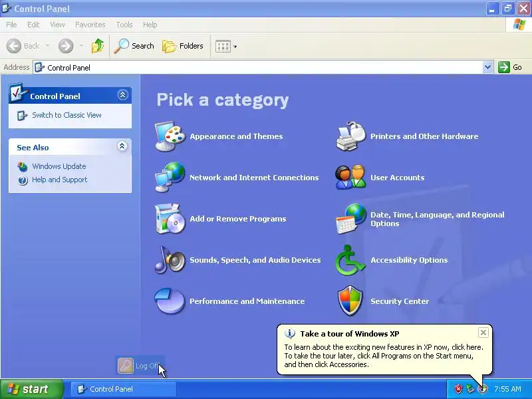This screenshot has height=399, width=532.
Task: Click the Forward arrow toolbar button
Action: [66, 46]
